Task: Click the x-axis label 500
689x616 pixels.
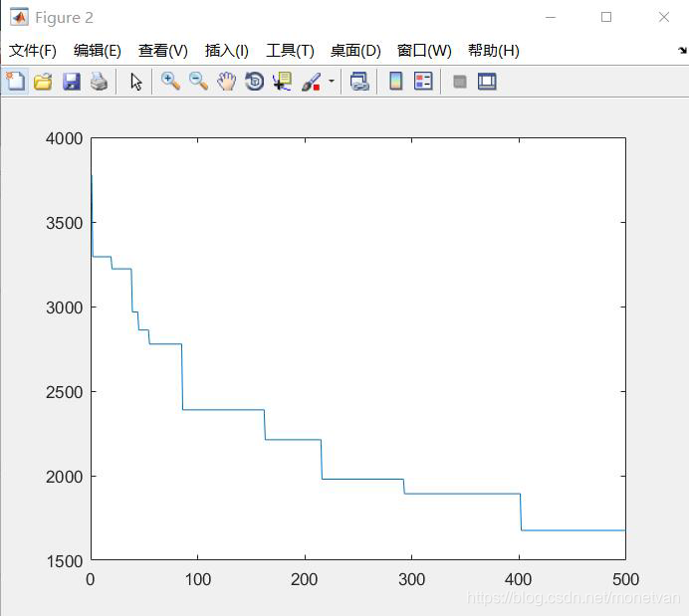Action: click(625, 579)
